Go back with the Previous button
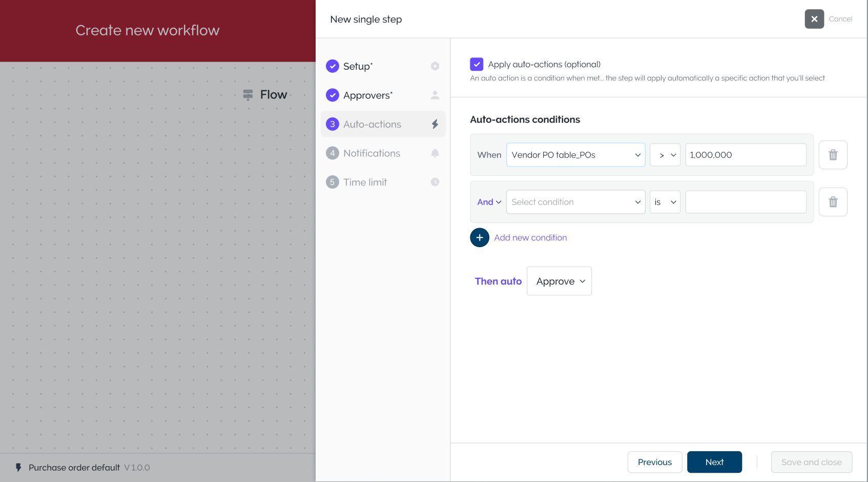This screenshot has width=868, height=482. click(x=654, y=462)
